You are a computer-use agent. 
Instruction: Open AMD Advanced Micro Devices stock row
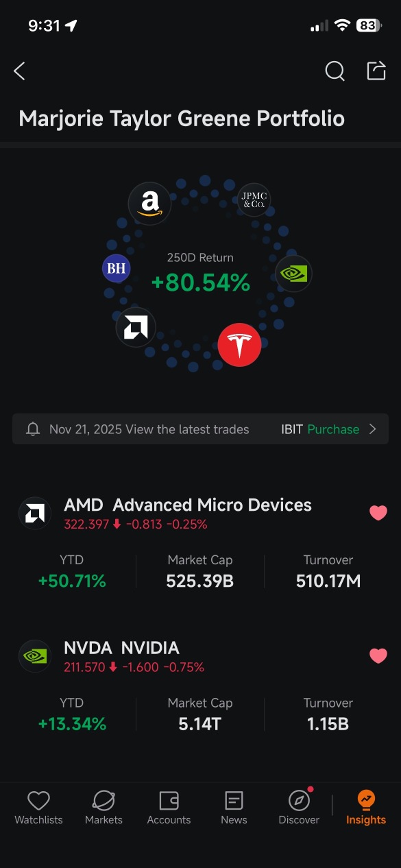201,544
